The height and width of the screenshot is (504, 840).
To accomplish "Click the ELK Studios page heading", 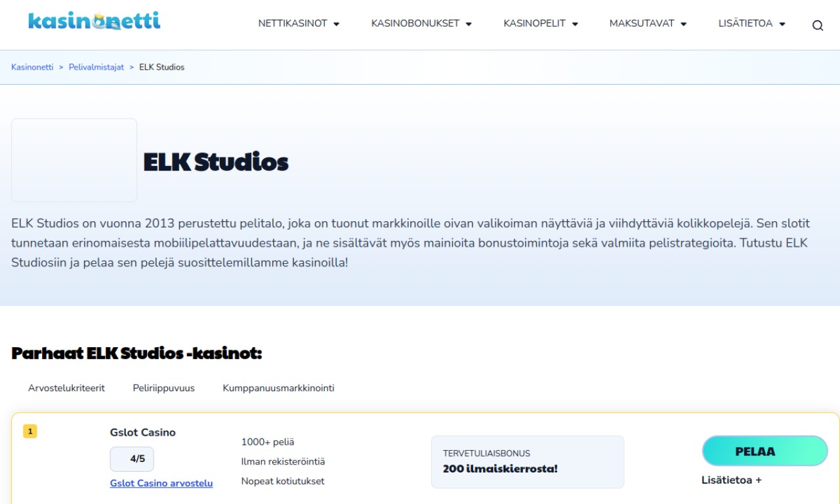I will pyautogui.click(x=216, y=162).
